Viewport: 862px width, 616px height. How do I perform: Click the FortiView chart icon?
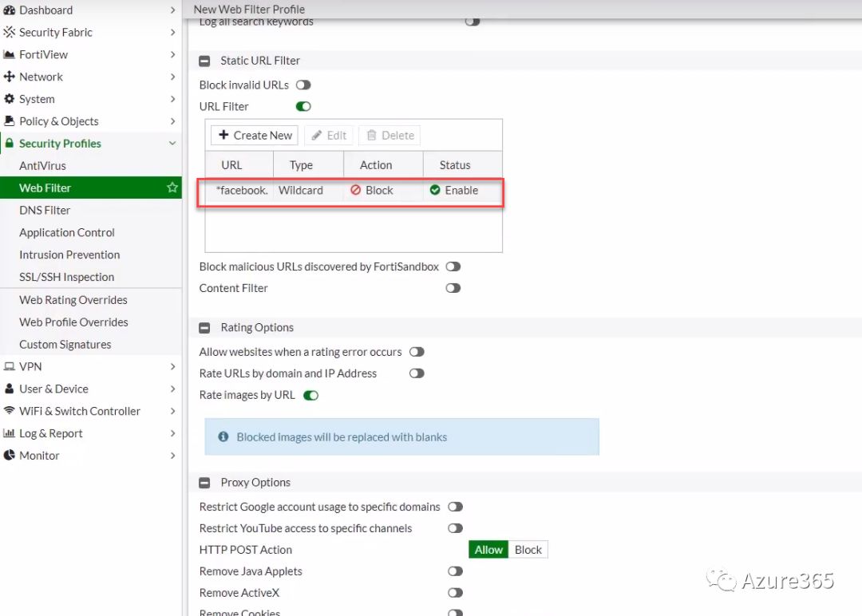click(x=10, y=55)
